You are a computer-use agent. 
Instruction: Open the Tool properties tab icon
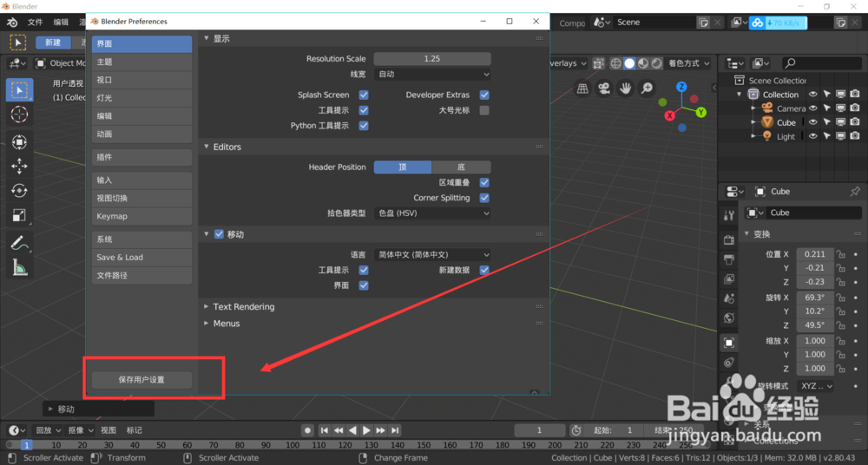(729, 216)
